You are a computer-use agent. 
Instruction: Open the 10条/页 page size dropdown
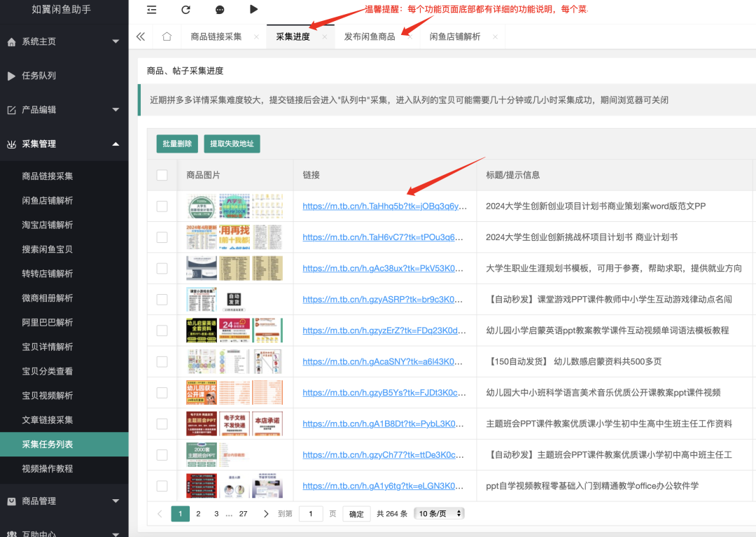click(440, 513)
